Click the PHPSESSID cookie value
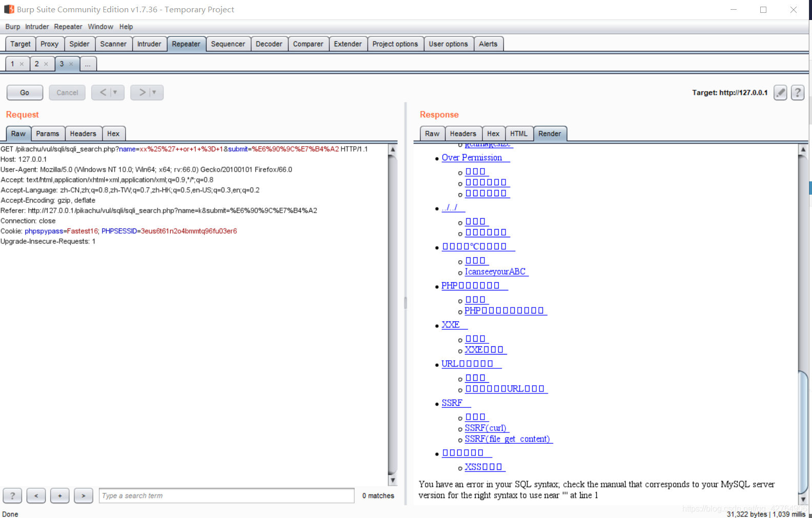This screenshot has width=812, height=518. [189, 231]
